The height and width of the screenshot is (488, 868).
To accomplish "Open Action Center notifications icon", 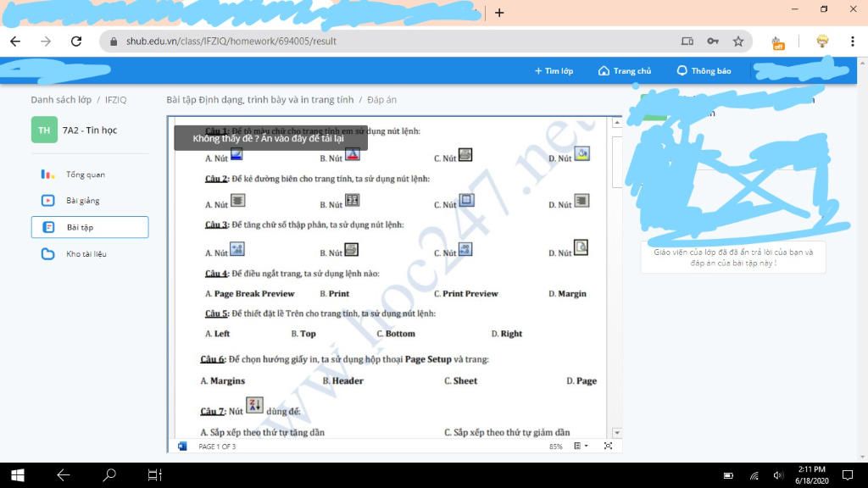I will (x=848, y=475).
